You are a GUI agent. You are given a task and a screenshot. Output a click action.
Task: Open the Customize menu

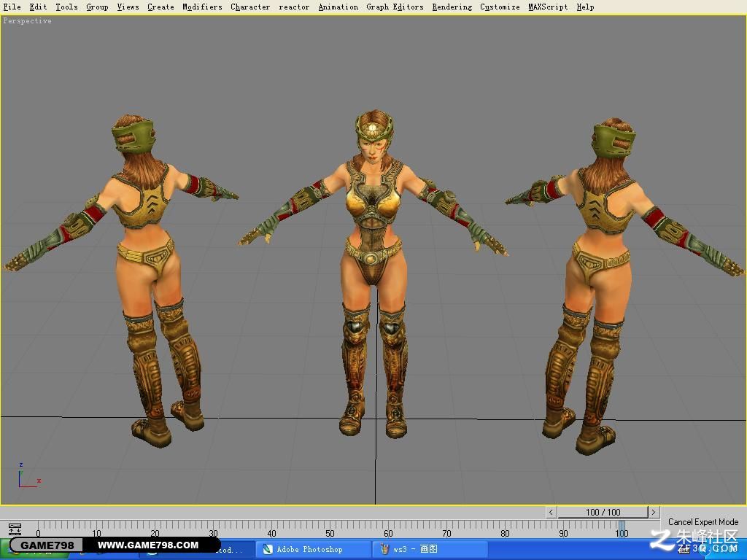500,7
